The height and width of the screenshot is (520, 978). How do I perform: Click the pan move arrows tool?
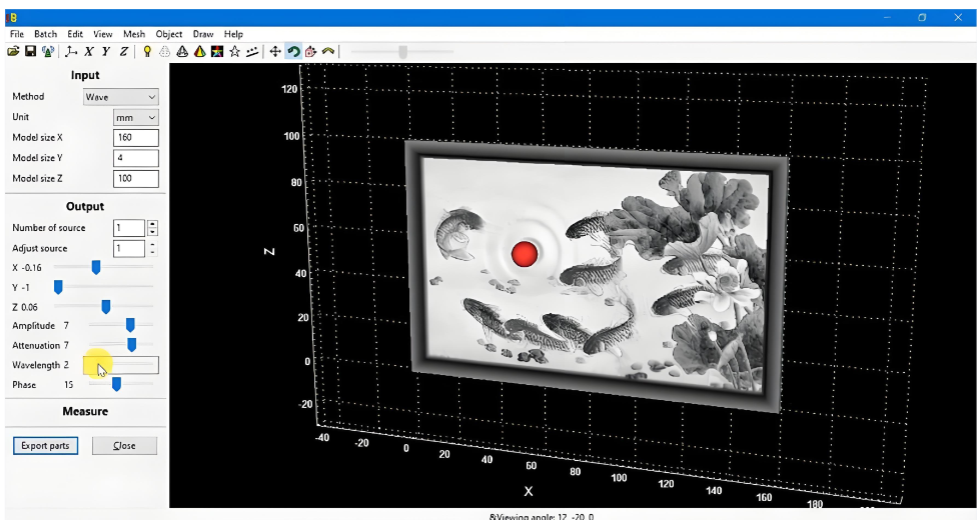click(275, 51)
